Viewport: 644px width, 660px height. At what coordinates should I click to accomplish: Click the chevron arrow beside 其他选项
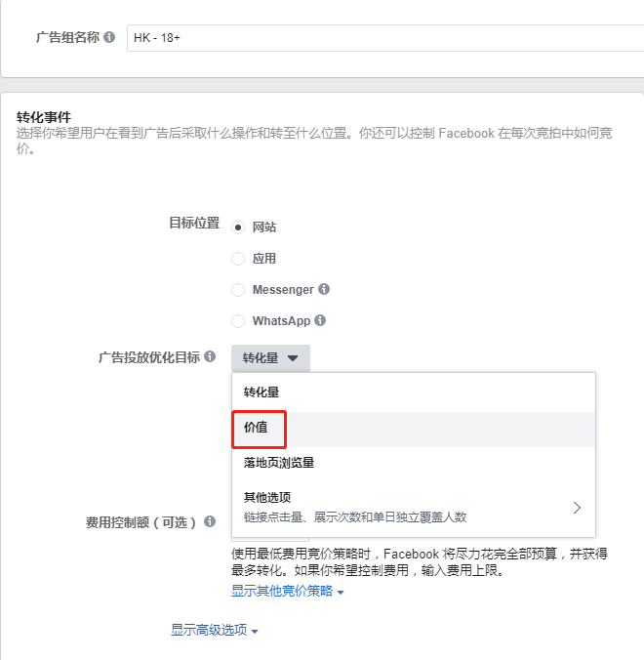point(577,507)
